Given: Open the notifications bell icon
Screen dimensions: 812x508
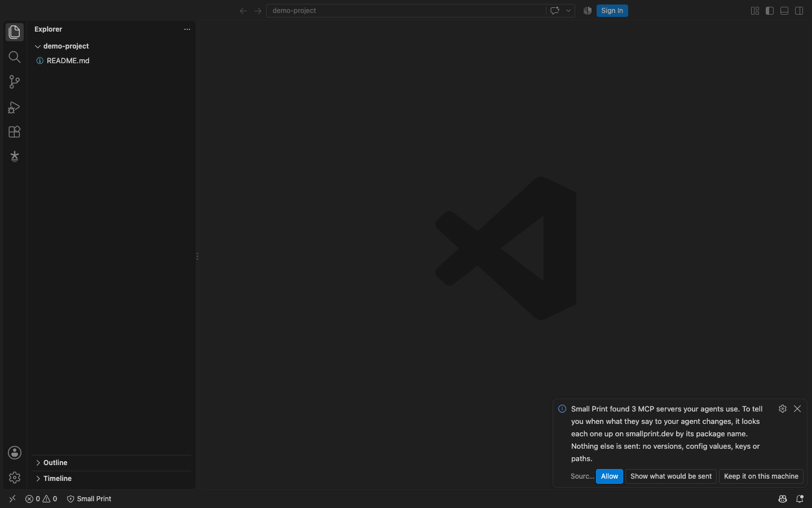Looking at the screenshot, I should point(800,499).
